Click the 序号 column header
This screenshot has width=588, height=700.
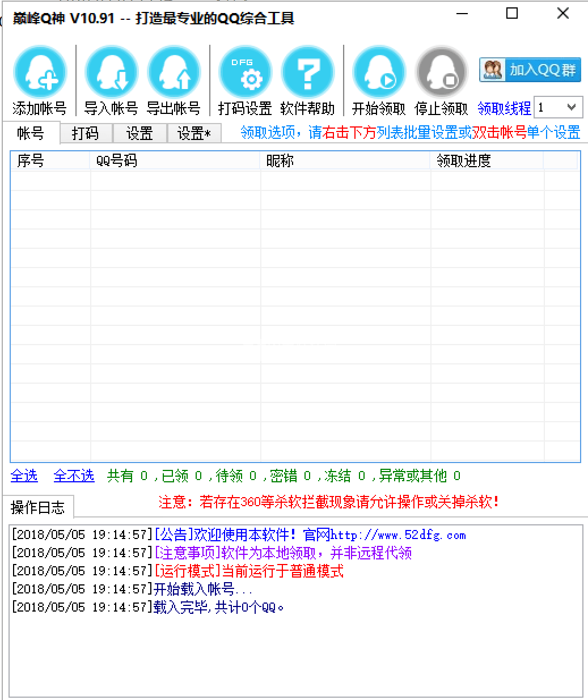click(50, 161)
